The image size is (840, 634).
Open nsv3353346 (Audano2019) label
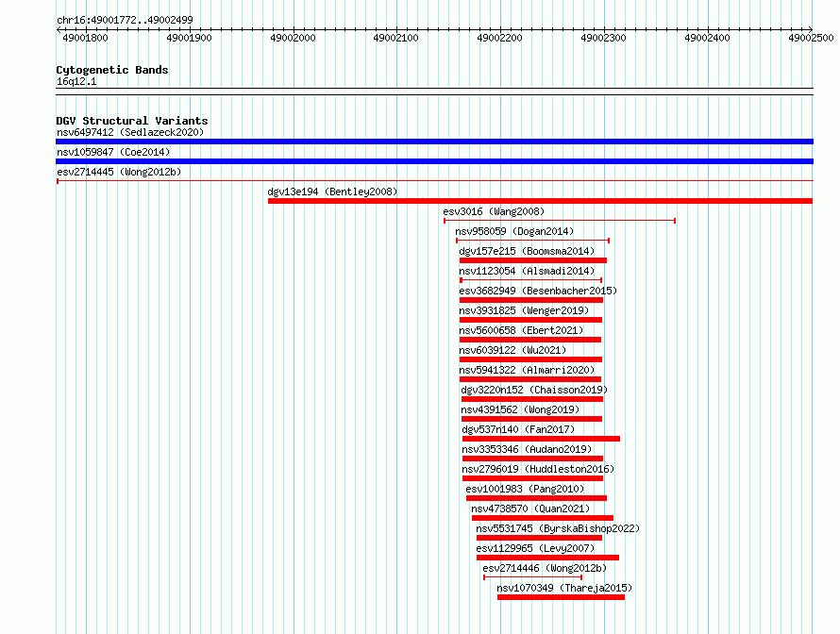click(x=527, y=449)
